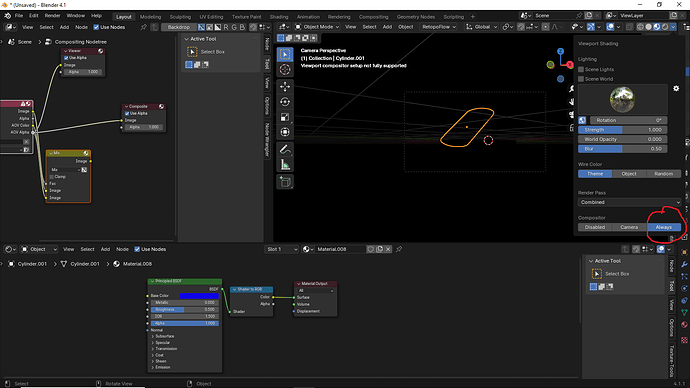Toggle Use Nodes in shader editor header
Image resolution: width=690 pixels, height=388 pixels.
(x=137, y=249)
